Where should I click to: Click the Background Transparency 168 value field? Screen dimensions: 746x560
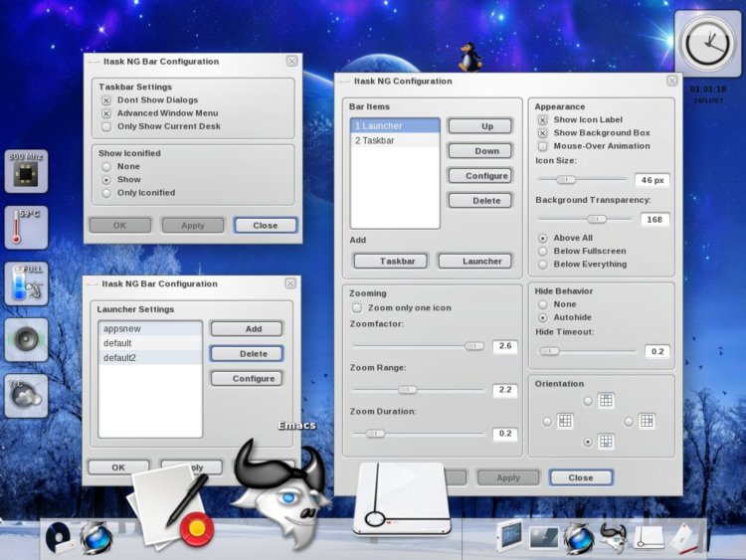pyautogui.click(x=654, y=220)
